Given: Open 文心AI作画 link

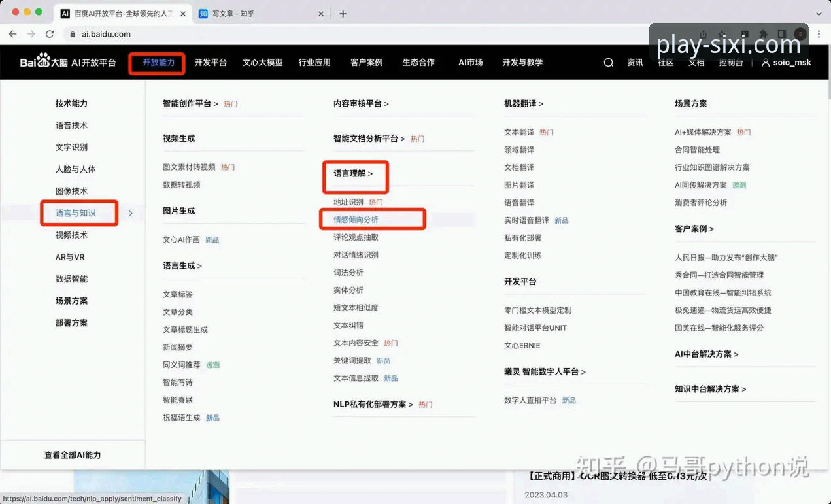Looking at the screenshot, I should click(181, 240).
